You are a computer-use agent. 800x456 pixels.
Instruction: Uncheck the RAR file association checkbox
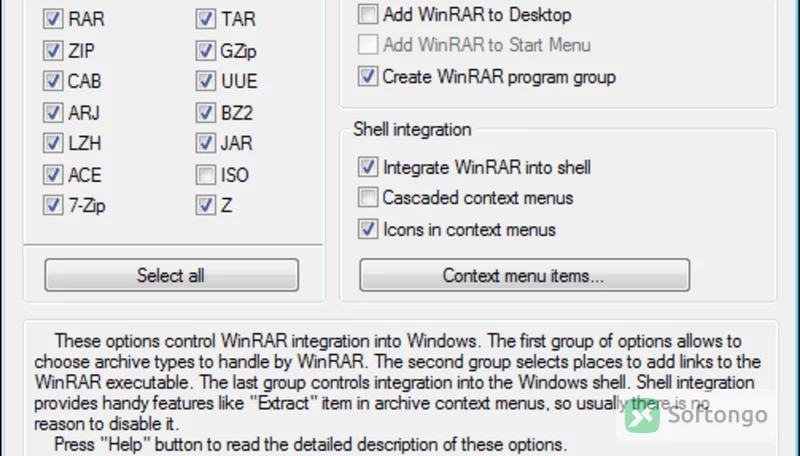pos(53,19)
